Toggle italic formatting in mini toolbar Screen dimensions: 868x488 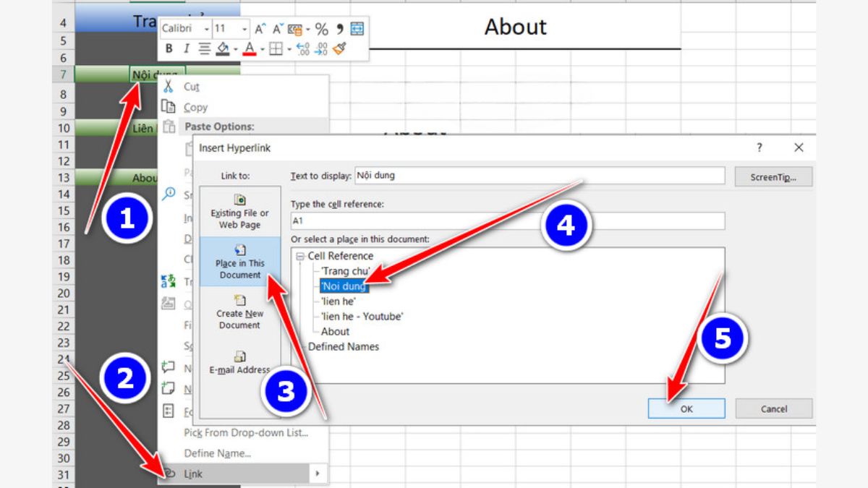click(186, 49)
